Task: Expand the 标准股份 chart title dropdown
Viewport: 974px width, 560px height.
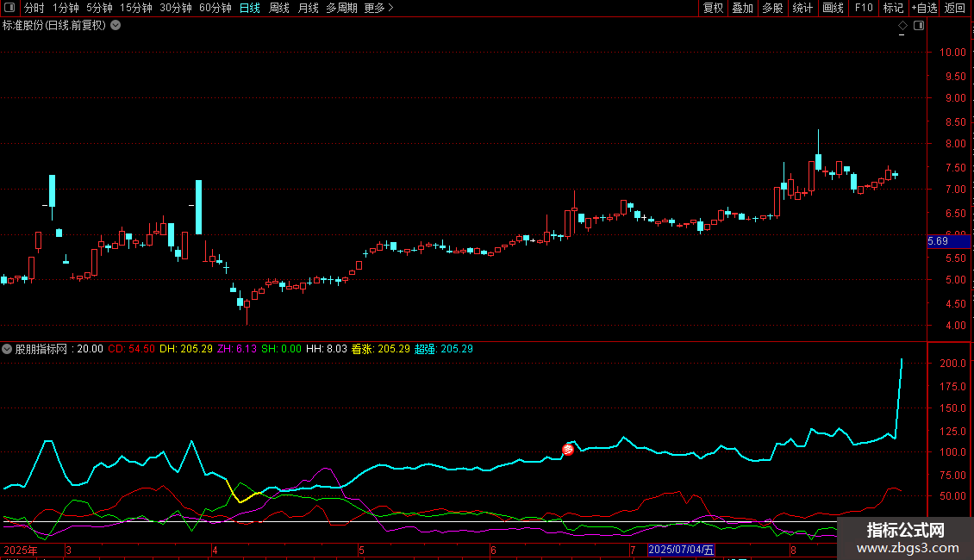Action: point(116,25)
